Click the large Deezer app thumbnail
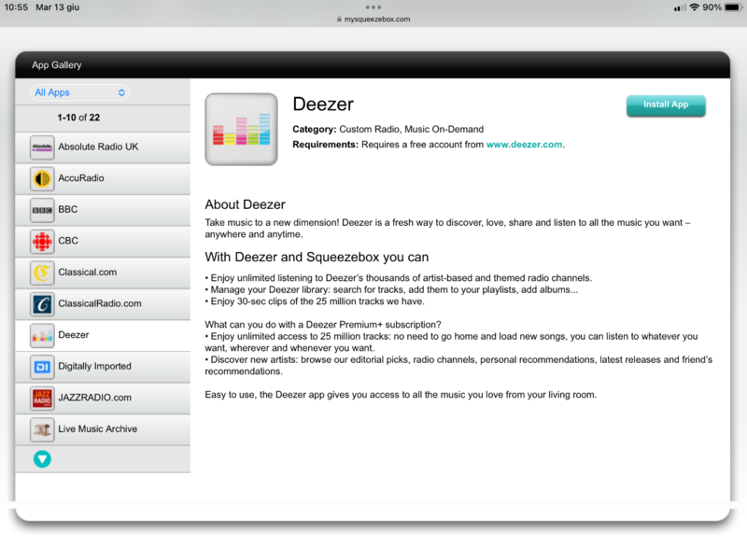Screen dimensions: 747x560 point(241,130)
